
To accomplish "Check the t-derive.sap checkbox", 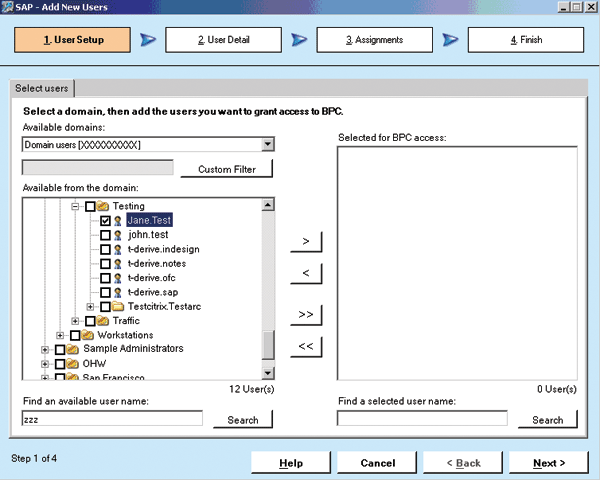I will tap(105, 292).
